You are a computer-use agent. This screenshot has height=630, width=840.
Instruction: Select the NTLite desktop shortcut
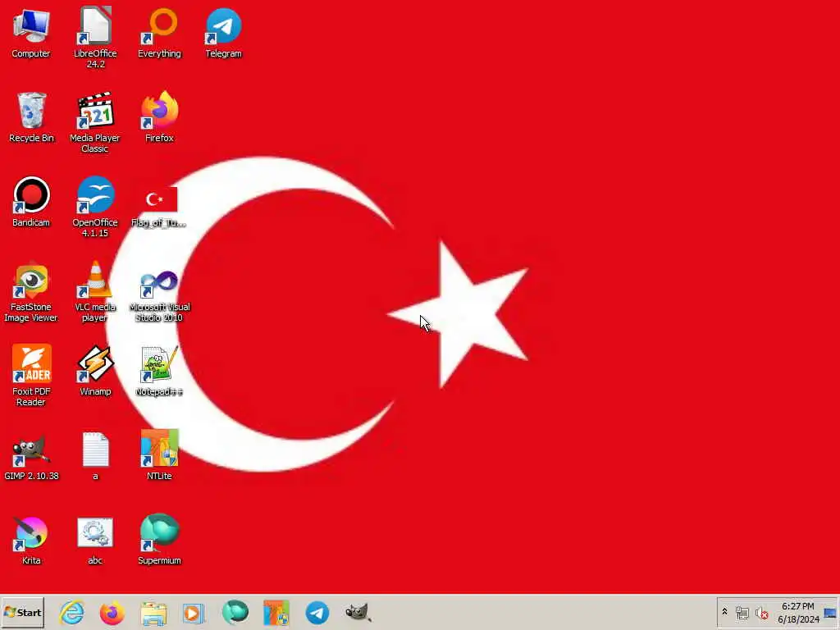(160, 454)
